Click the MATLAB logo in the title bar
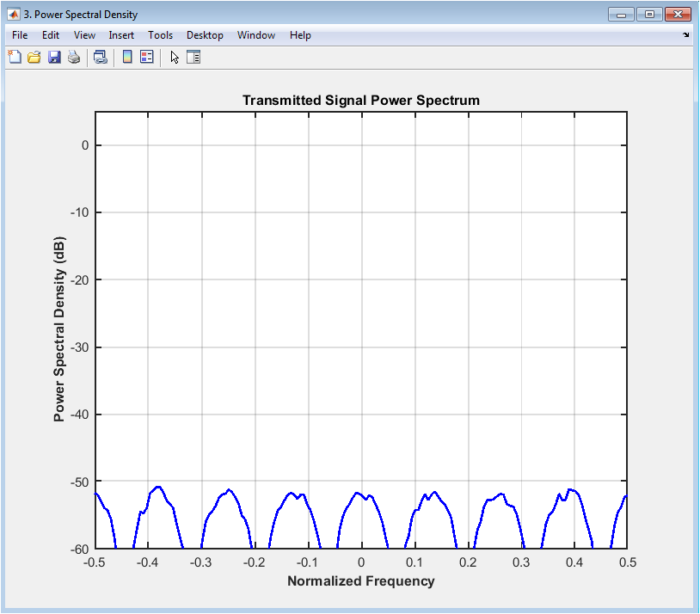Image resolution: width=700 pixels, height=614 pixels. [x=14, y=15]
